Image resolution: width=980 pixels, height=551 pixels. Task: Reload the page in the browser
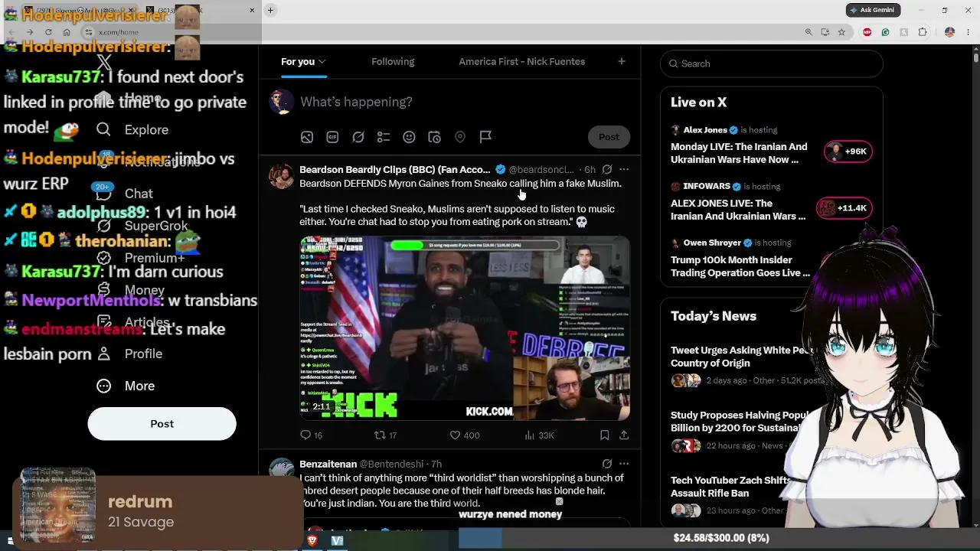click(x=48, y=32)
